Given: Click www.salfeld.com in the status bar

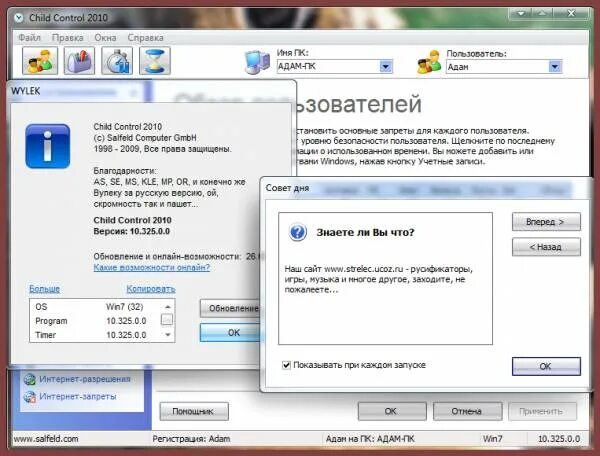Looking at the screenshot, I should point(46,439).
